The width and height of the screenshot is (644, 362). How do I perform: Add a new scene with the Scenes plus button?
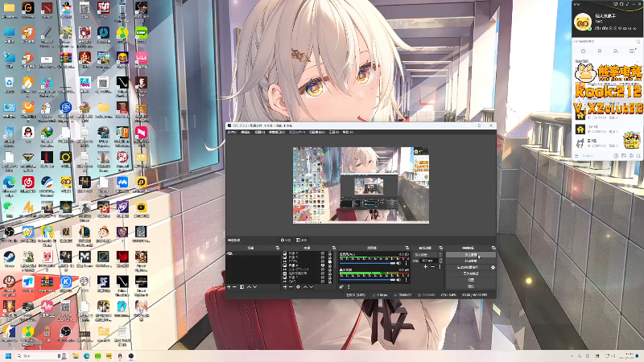[229, 287]
